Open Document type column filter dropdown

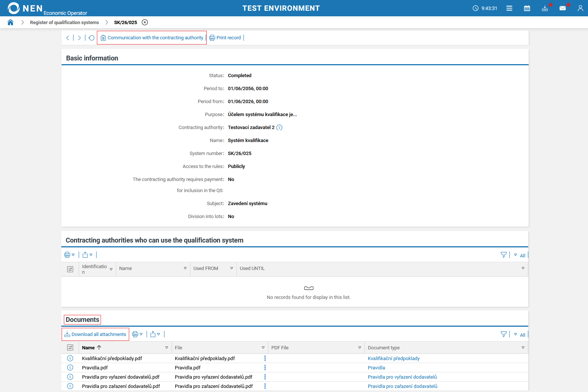tap(523, 347)
